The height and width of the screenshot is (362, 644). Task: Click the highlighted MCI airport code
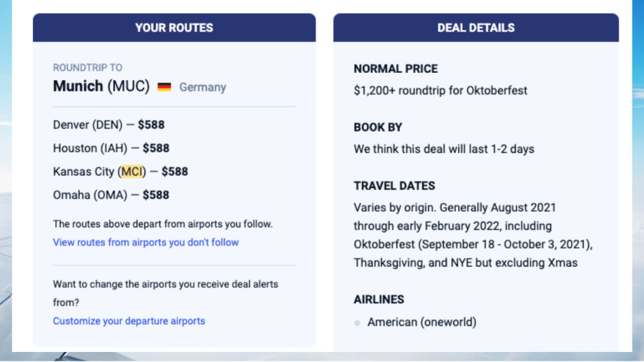132,172
